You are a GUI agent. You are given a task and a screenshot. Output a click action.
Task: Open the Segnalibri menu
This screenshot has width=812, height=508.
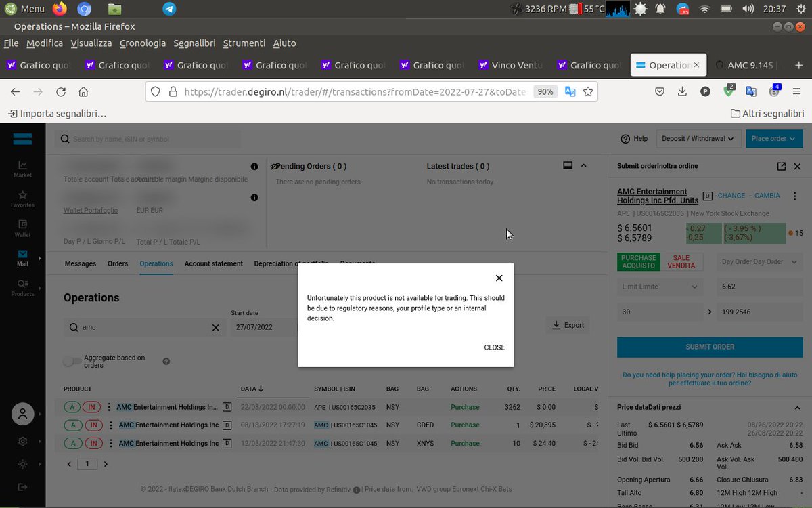click(194, 43)
